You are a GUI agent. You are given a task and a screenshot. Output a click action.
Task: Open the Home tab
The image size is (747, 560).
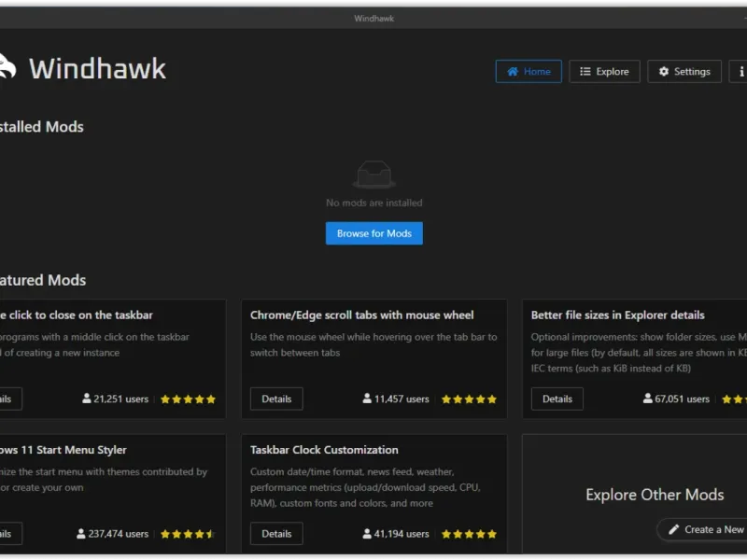529,72
